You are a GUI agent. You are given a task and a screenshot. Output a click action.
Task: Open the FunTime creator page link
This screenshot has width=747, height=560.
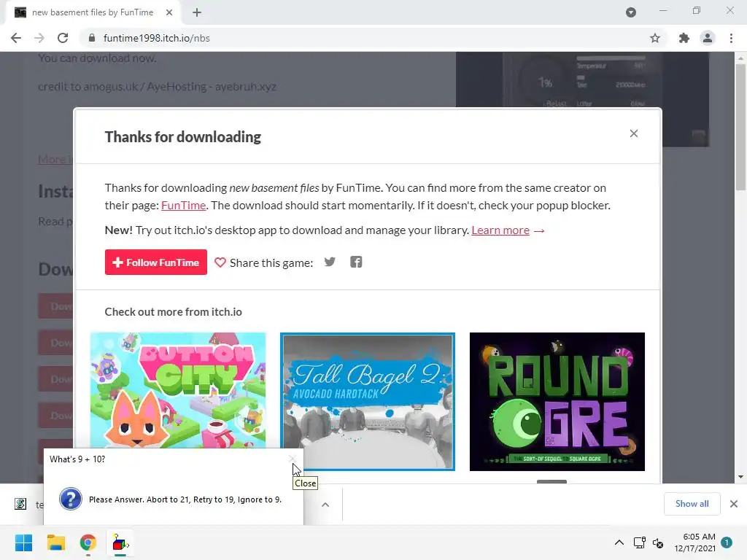pyautogui.click(x=183, y=205)
